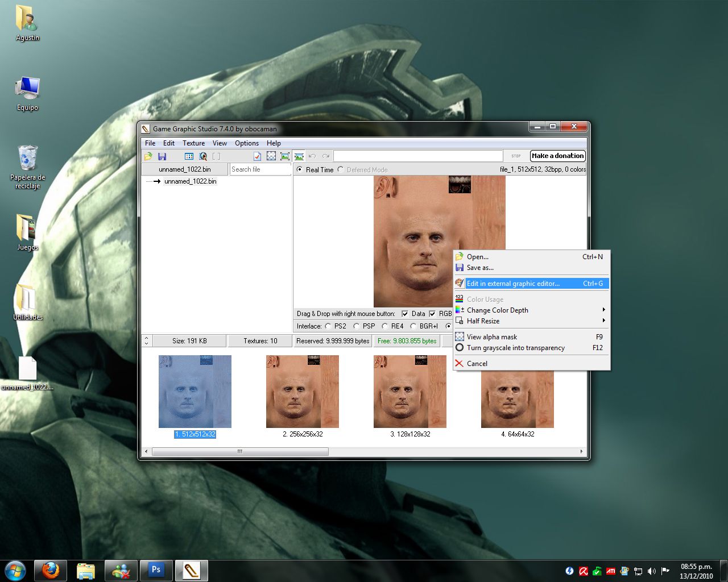
Task: Select unnamed_1022.bin in the file tree
Action: 190,181
